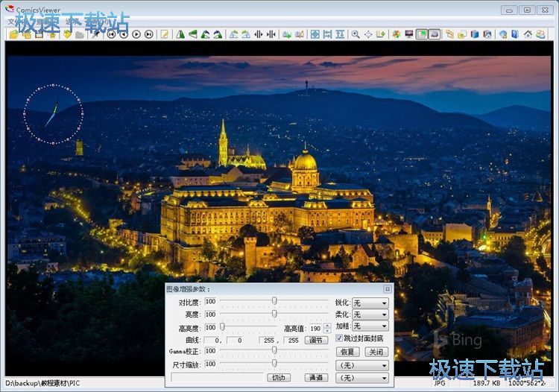Click the 调节 curve adjust button
Screen dimensions: 559x392
click(x=316, y=341)
